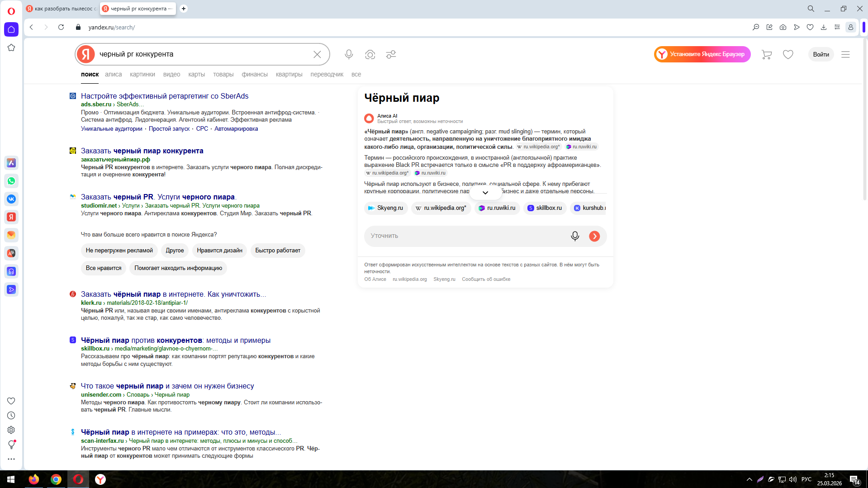Image resolution: width=868 pixels, height=488 pixels.
Task: Open search settings filter icon
Action: 391,54
